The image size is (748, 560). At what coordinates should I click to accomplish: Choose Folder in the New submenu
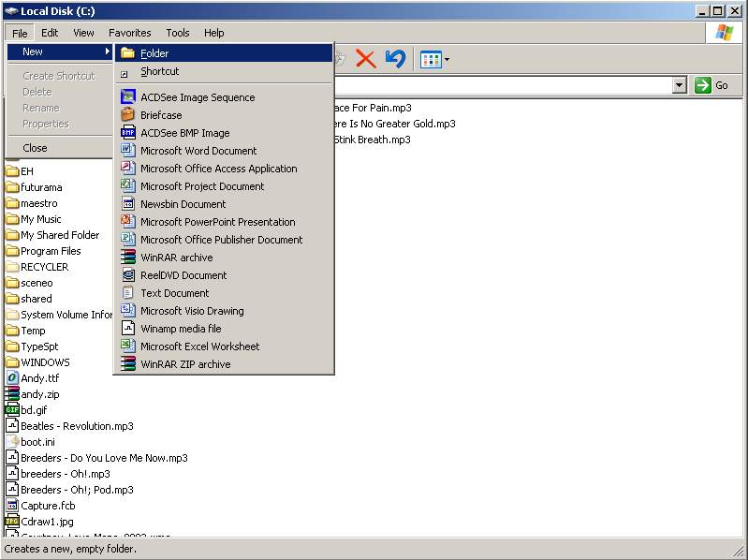tap(224, 53)
